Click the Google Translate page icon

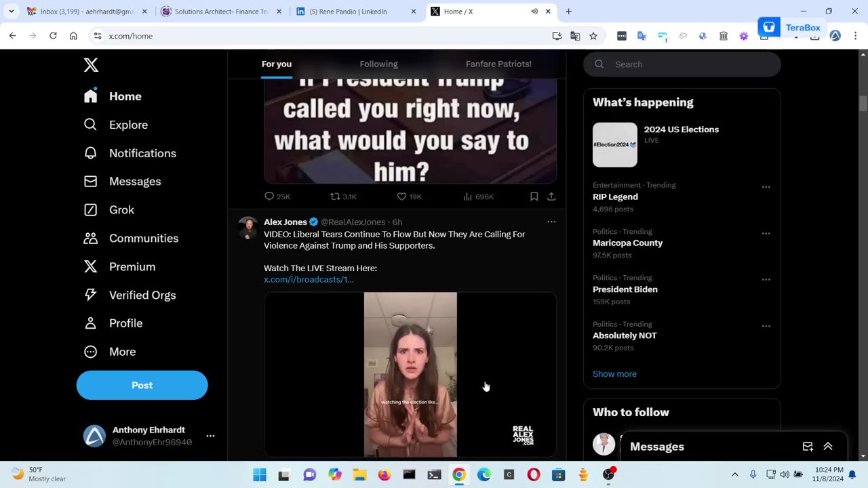click(x=575, y=36)
